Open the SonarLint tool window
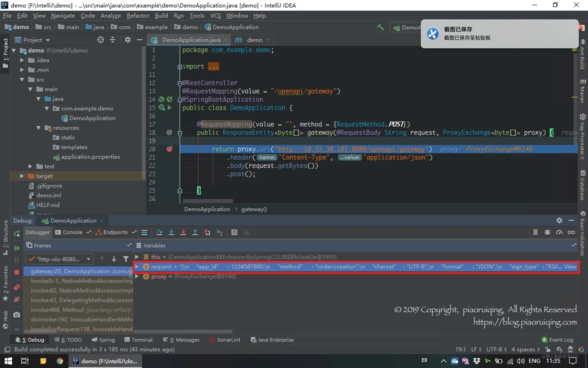The height and width of the screenshot is (368, 588). [225, 340]
